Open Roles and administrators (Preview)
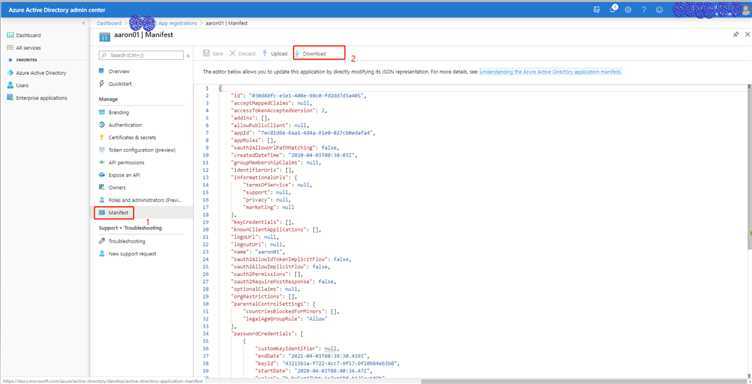This screenshot has height=384, width=752. pos(141,200)
